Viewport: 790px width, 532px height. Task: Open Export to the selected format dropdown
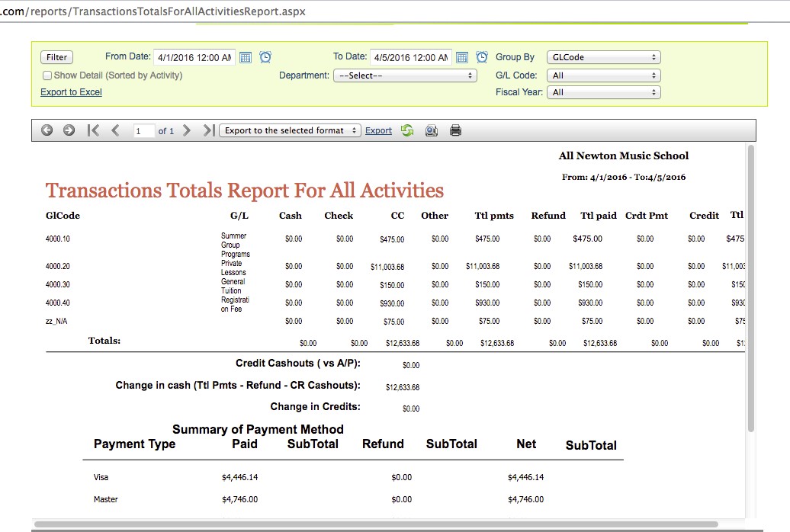coord(290,130)
